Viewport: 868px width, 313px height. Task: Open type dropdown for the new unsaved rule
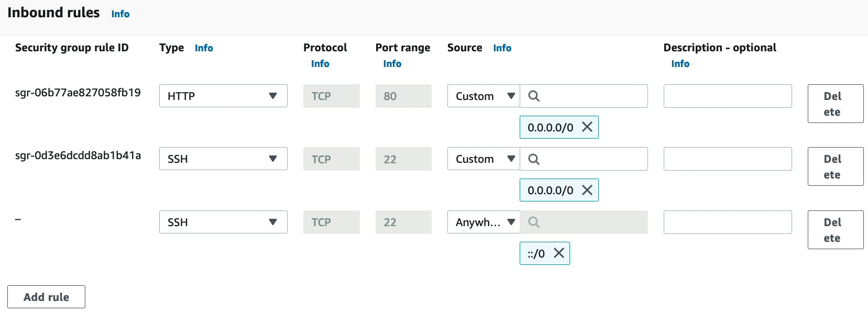[x=223, y=222]
